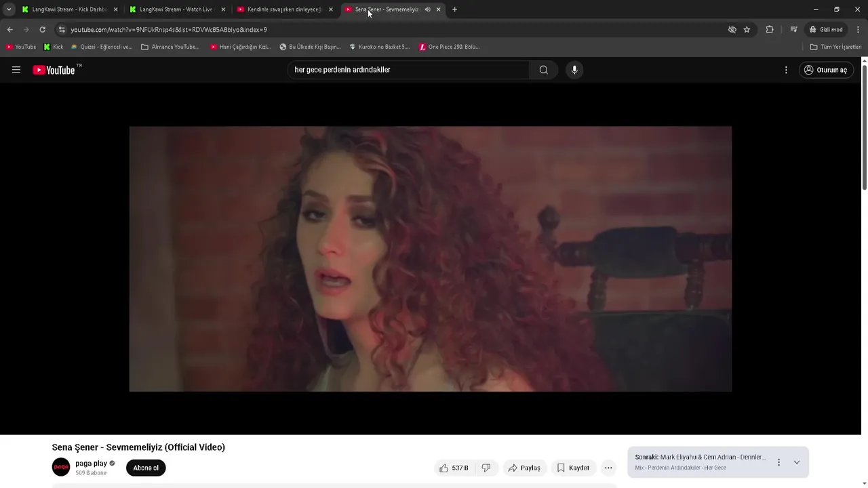Image resolution: width=868 pixels, height=488 pixels.
Task: Focus the YouTube search input field
Action: (x=409, y=70)
